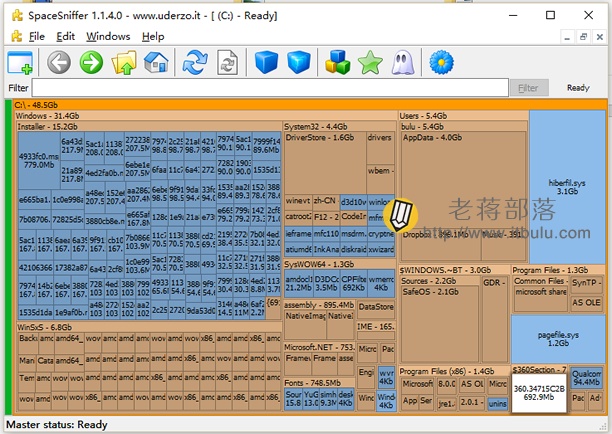The width and height of the screenshot is (612, 434).
Task: Click the solid blue cube icon
Action: point(266,62)
